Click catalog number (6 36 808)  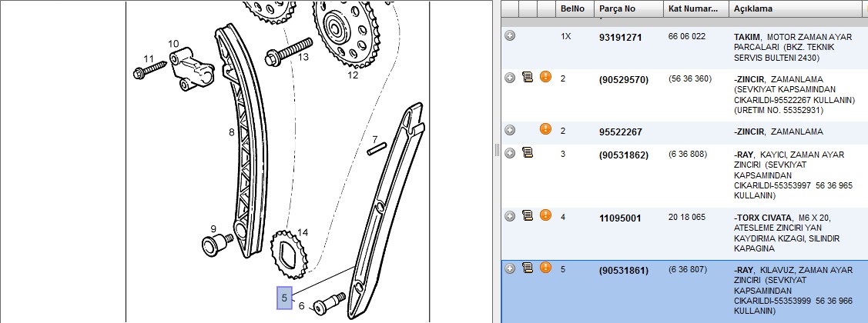tap(688, 154)
